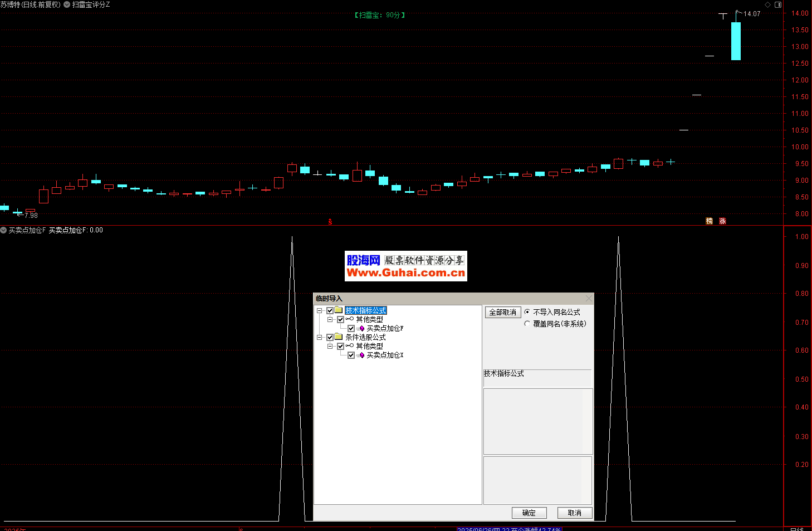Collapse 其他类型 node under 条件选股公式
The width and height of the screenshot is (812, 531).
pyautogui.click(x=330, y=346)
